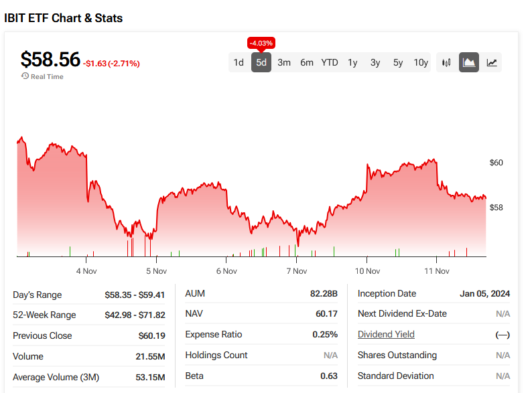
Task: Click the $58.56 current price
Action: (x=50, y=60)
